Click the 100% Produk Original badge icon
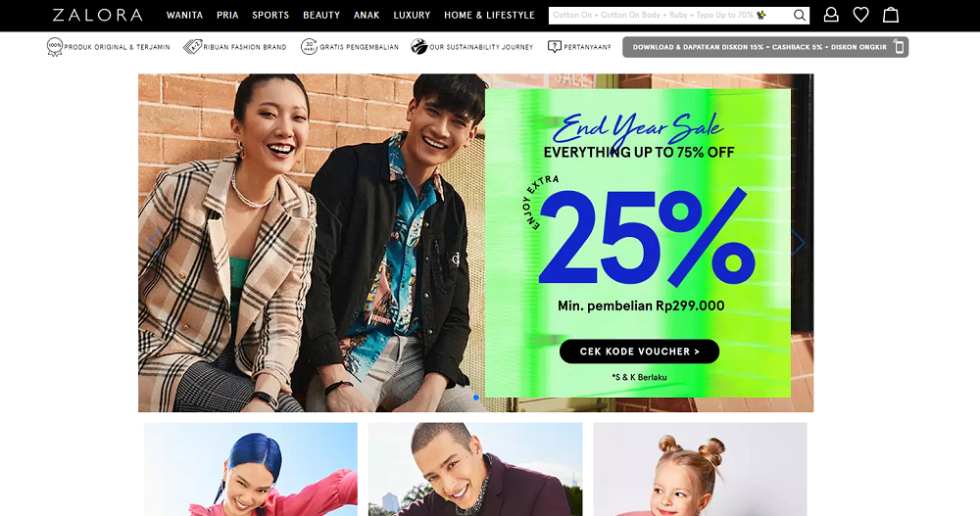The image size is (980, 516). [x=55, y=47]
